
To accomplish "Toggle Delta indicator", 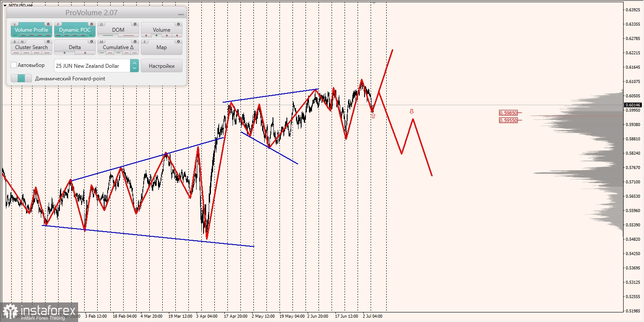I will coord(75,47).
